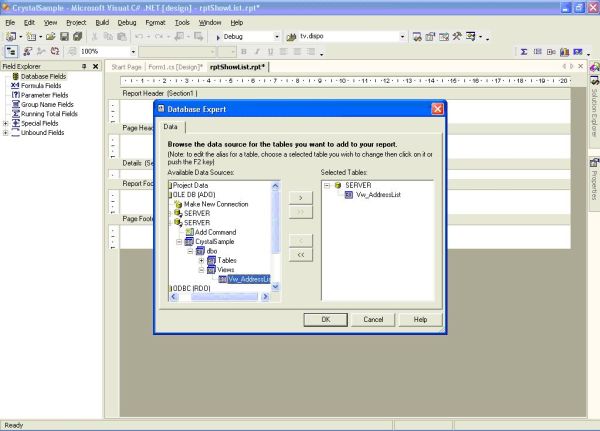Select Formula Fields in Field Explorer
The width and height of the screenshot is (600, 431).
tap(41, 86)
